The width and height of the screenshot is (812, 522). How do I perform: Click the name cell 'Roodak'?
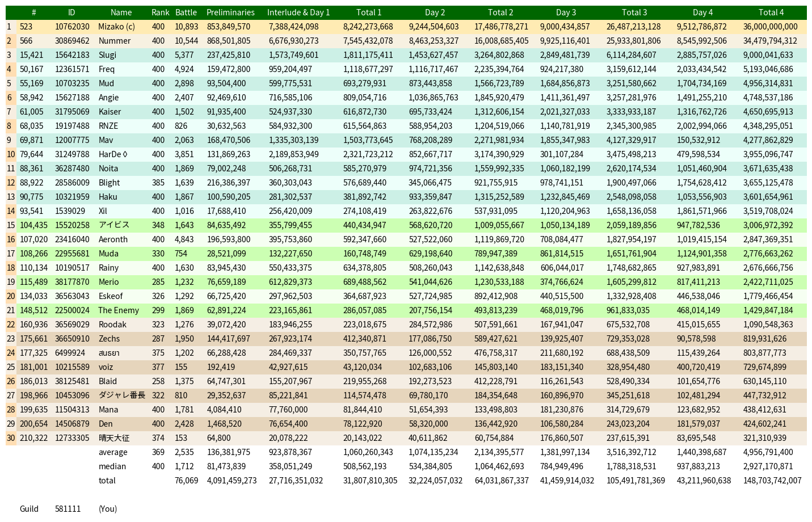coord(112,325)
